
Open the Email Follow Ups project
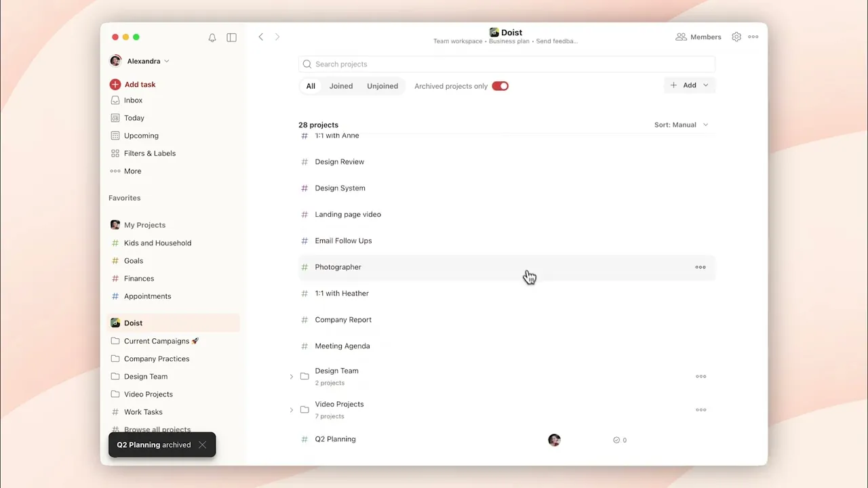[507, 241]
